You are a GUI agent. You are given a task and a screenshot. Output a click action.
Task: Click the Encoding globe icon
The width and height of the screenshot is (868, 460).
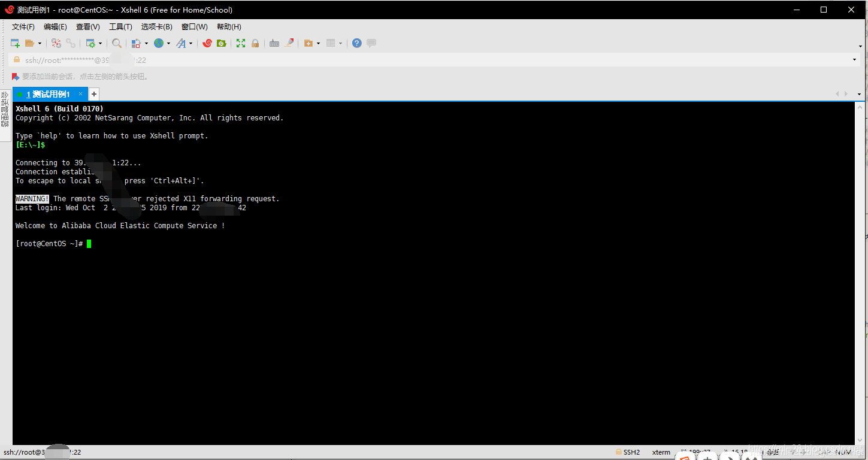click(159, 43)
